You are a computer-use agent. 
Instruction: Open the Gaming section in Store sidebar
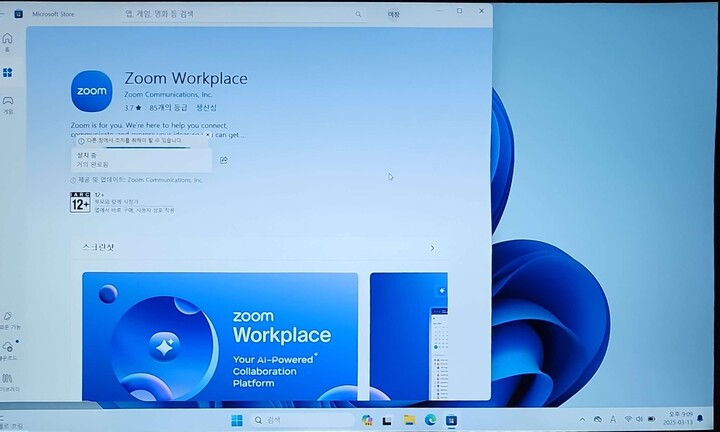(8, 104)
